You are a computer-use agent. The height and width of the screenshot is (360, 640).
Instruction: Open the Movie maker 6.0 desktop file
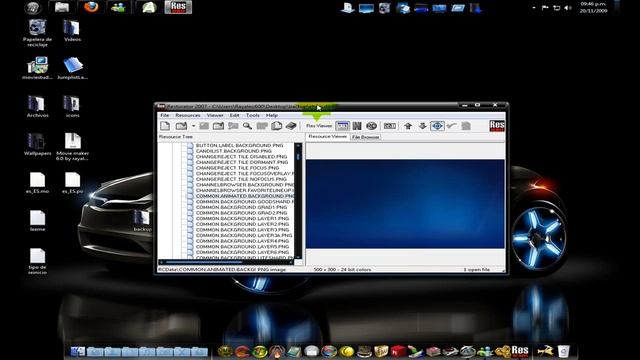click(x=72, y=146)
